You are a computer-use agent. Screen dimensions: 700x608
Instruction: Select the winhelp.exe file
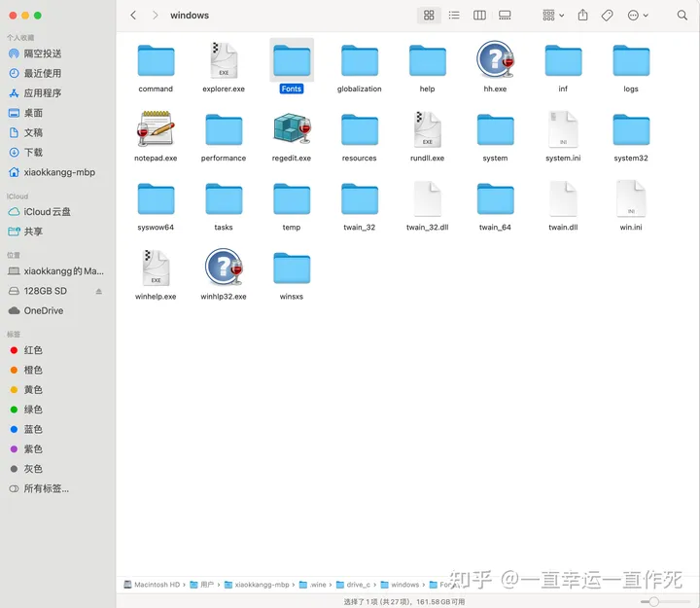pyautogui.click(x=156, y=268)
